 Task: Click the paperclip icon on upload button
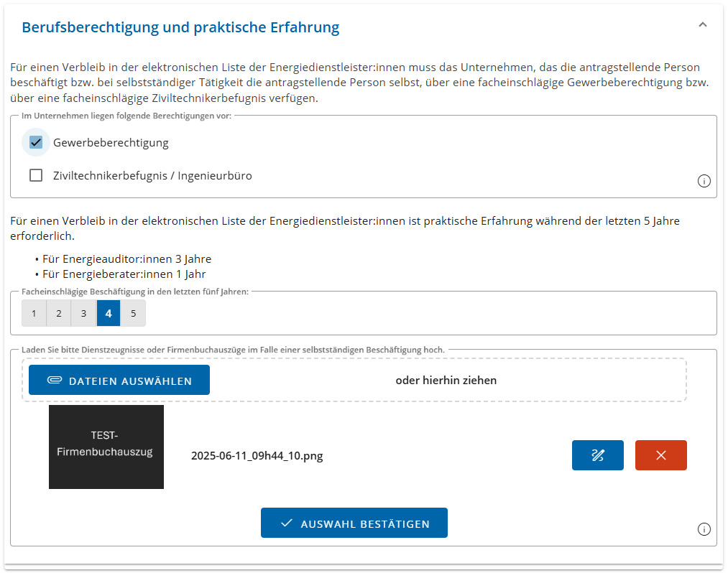coord(55,380)
